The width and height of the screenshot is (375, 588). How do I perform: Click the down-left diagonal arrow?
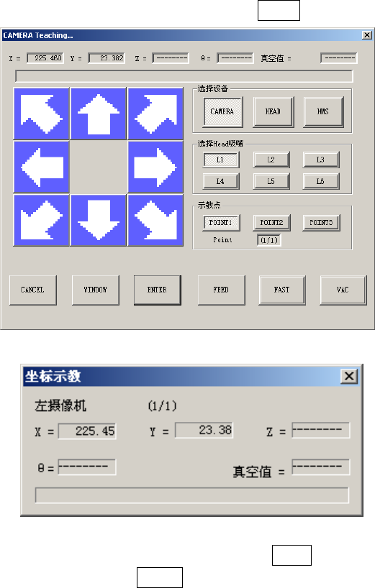[x=41, y=220]
